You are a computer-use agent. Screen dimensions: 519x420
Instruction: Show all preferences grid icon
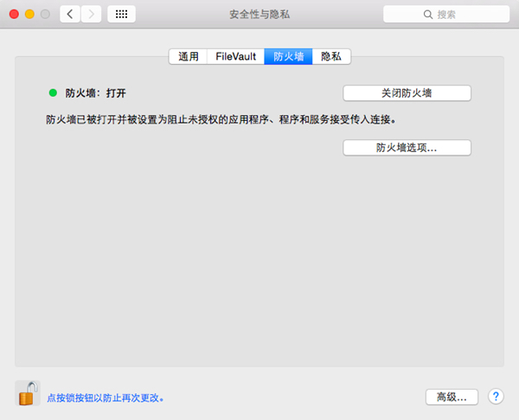pos(121,14)
